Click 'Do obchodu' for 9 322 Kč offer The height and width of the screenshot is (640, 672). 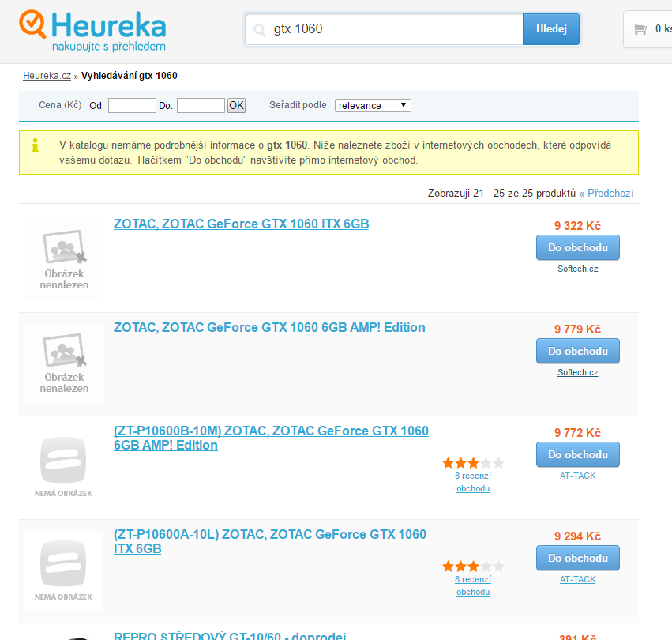577,247
